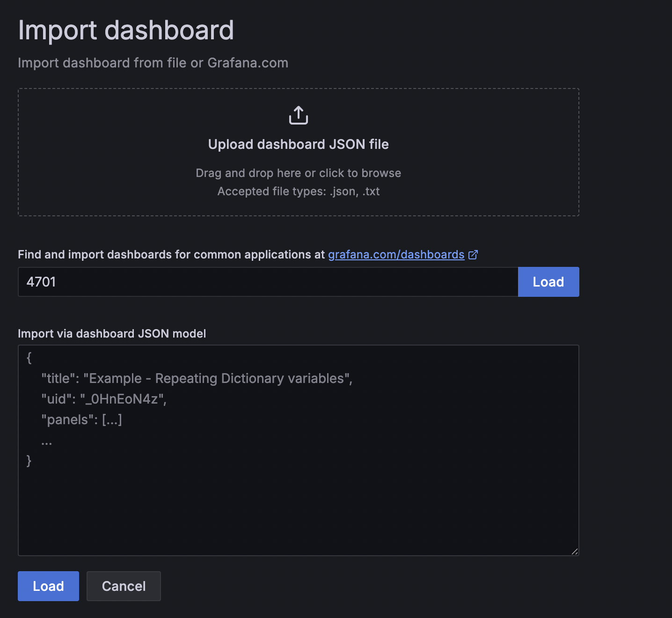Grab the textarea resize handle corner
This screenshot has width=672, height=618.
coord(574,551)
